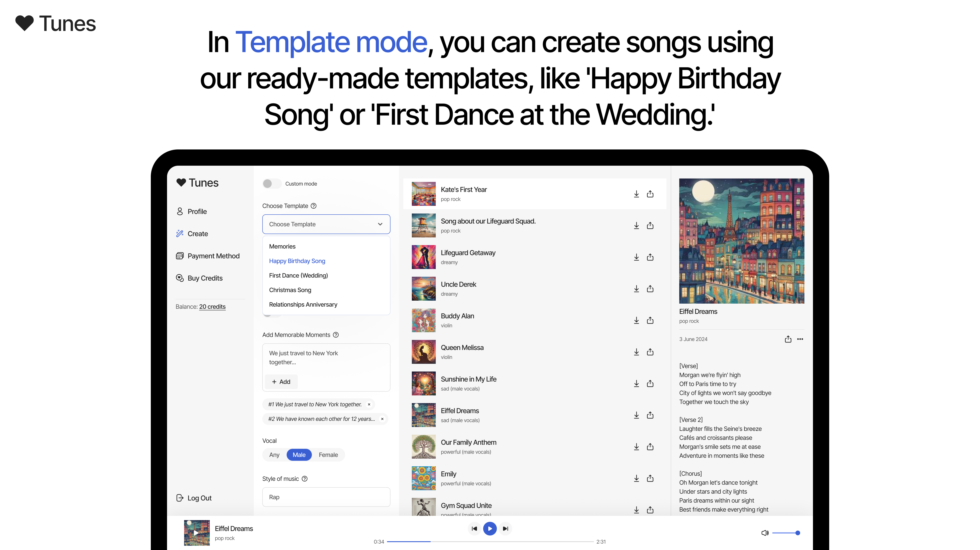The width and height of the screenshot is (980, 550).
Task: Choose the Happy Birthday Song template
Action: tap(297, 261)
